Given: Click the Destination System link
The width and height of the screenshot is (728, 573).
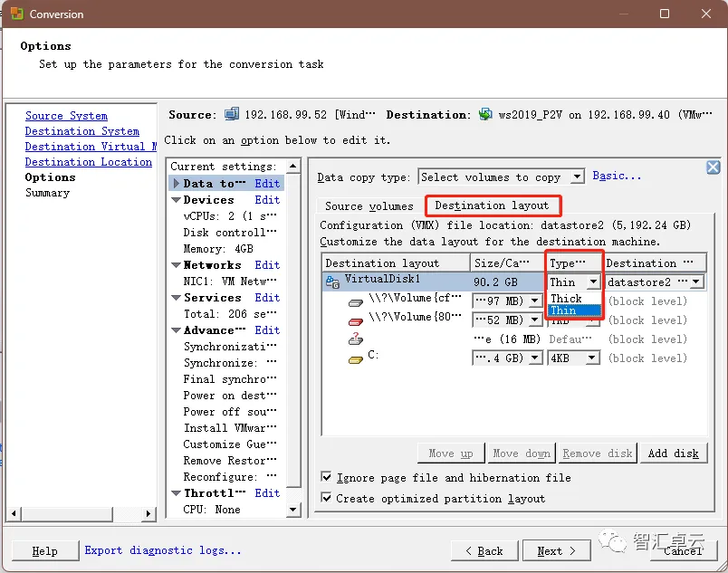Looking at the screenshot, I should [82, 131].
